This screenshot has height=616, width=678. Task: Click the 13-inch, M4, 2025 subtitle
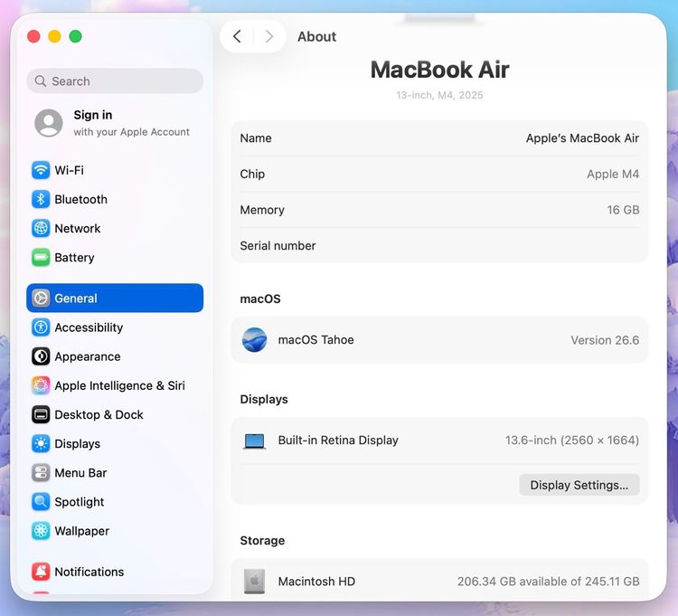[x=439, y=95]
